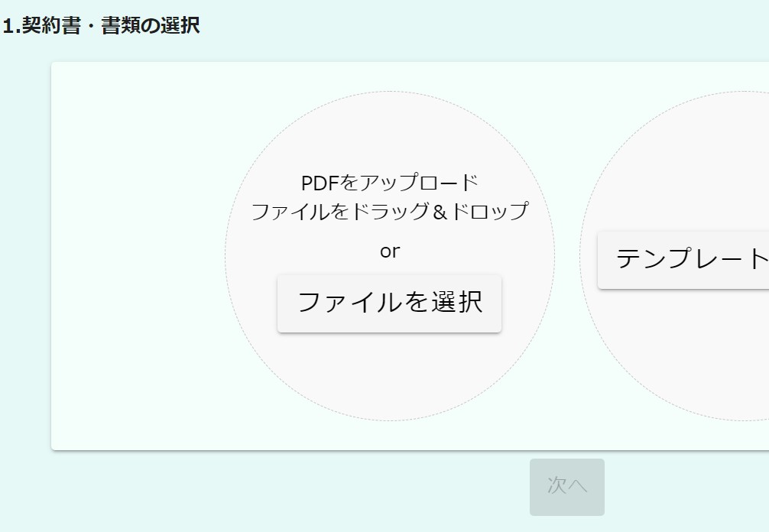The height and width of the screenshot is (532, 769).
Task: Click the dashed border of the upload circle
Action: (226, 256)
